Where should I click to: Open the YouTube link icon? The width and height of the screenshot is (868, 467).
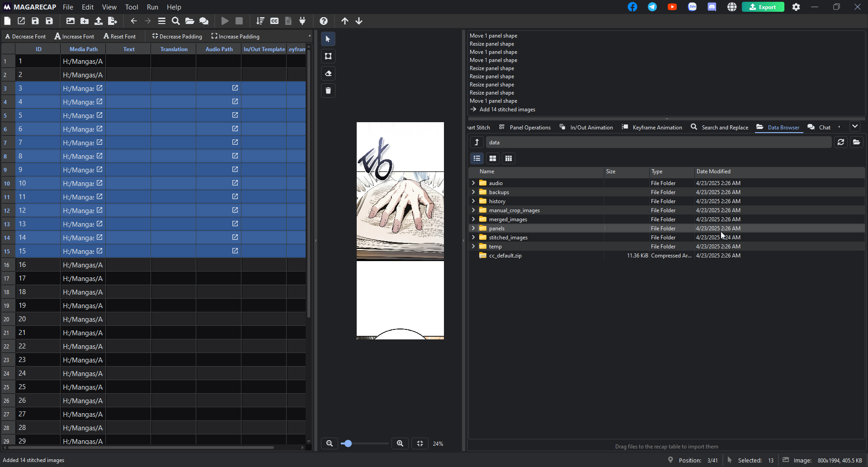click(672, 7)
